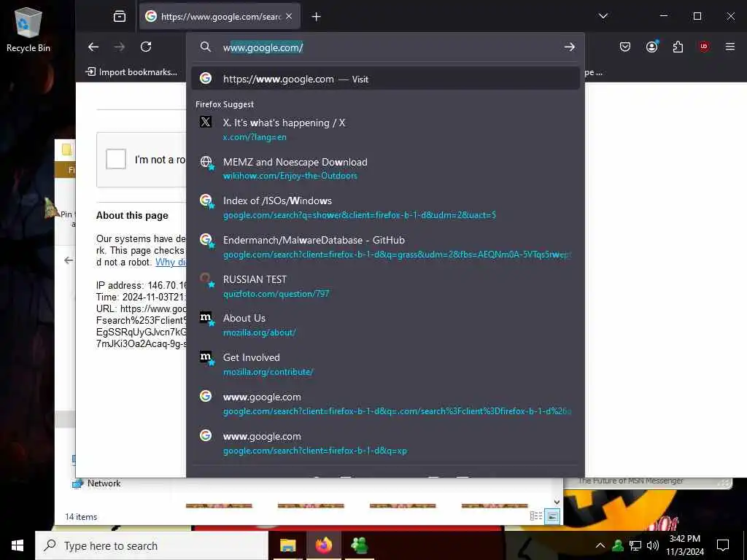The image size is (747, 560).
Task: Open the Windows Start menu
Action: [x=18, y=545]
